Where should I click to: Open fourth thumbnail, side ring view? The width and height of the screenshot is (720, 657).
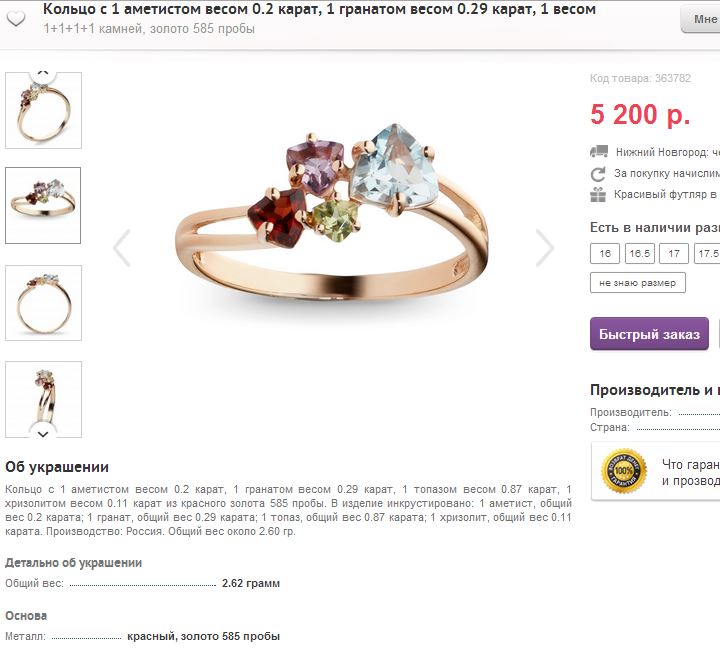pos(43,399)
